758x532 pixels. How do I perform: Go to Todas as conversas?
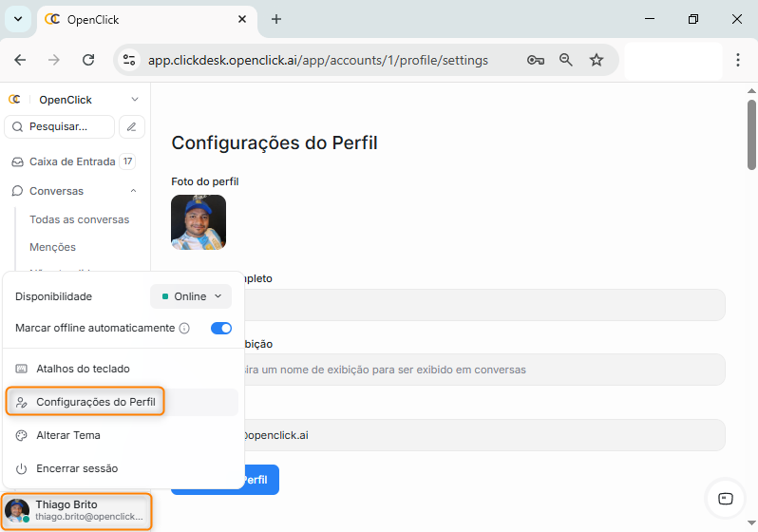click(79, 219)
